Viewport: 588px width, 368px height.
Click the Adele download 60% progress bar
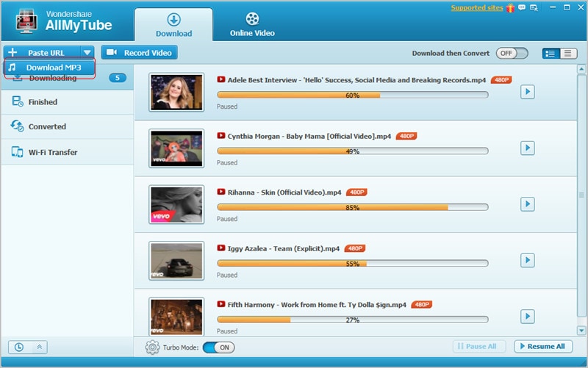[353, 95]
